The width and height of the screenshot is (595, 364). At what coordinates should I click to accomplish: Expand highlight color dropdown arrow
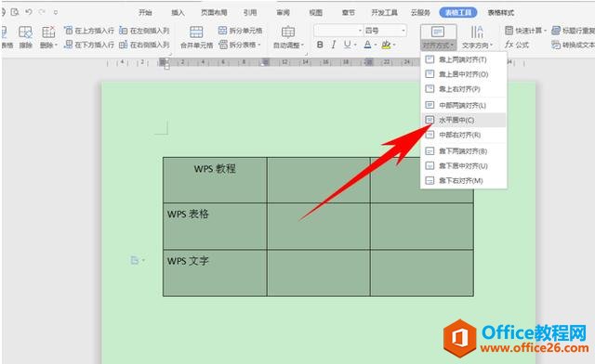[394, 45]
